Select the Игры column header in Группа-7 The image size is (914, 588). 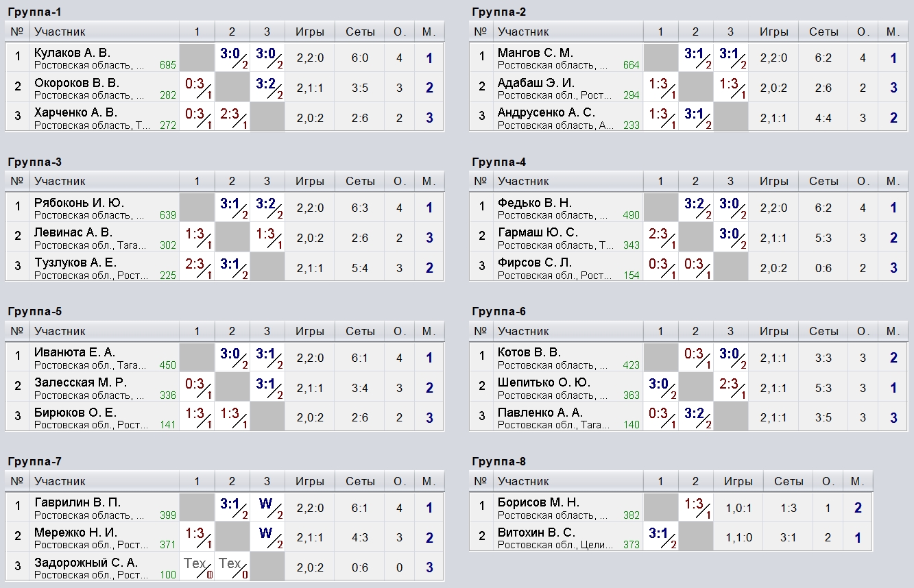[x=309, y=481]
